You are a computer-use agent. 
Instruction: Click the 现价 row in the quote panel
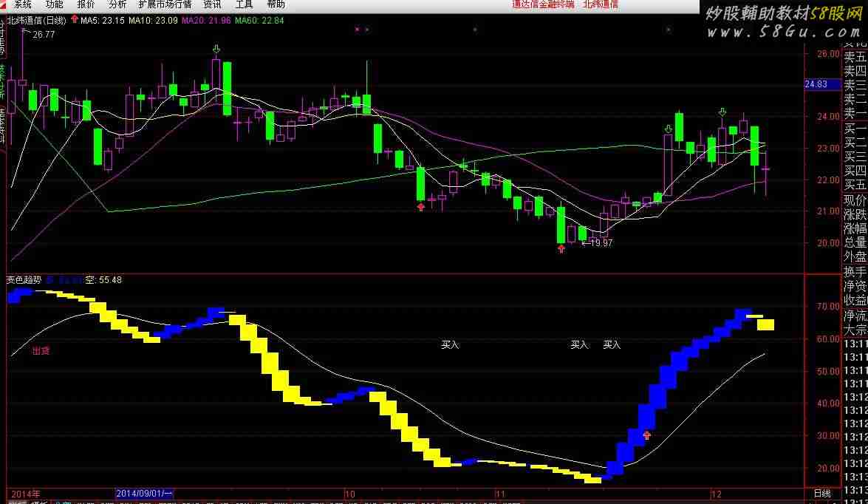(x=855, y=200)
